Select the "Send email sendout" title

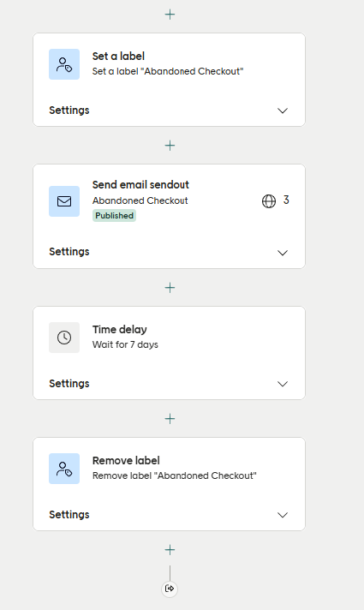click(140, 184)
